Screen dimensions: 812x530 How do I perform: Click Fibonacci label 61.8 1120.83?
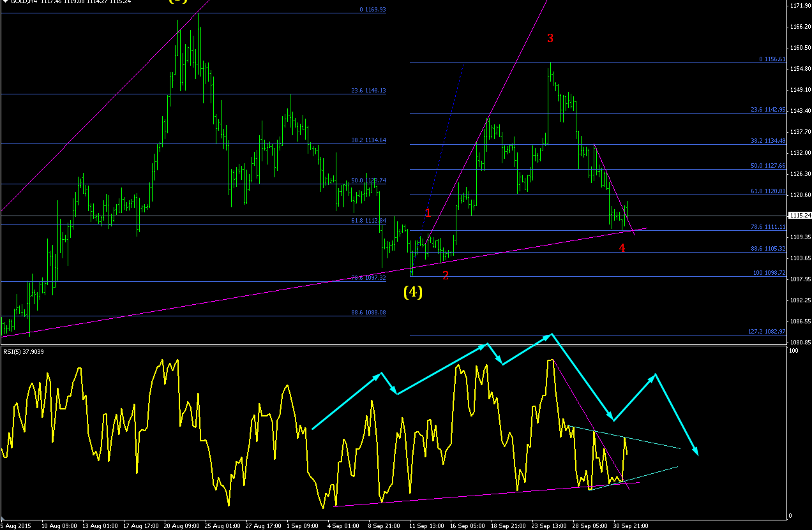[x=768, y=191]
